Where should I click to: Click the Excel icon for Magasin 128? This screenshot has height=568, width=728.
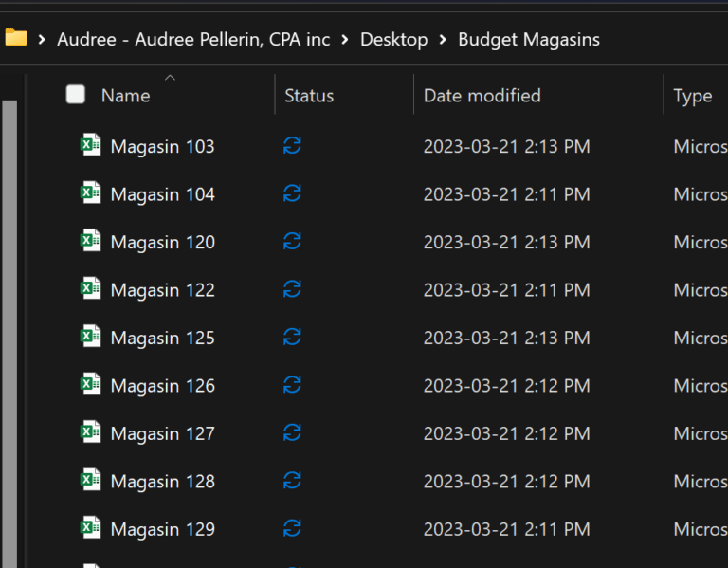click(x=90, y=481)
